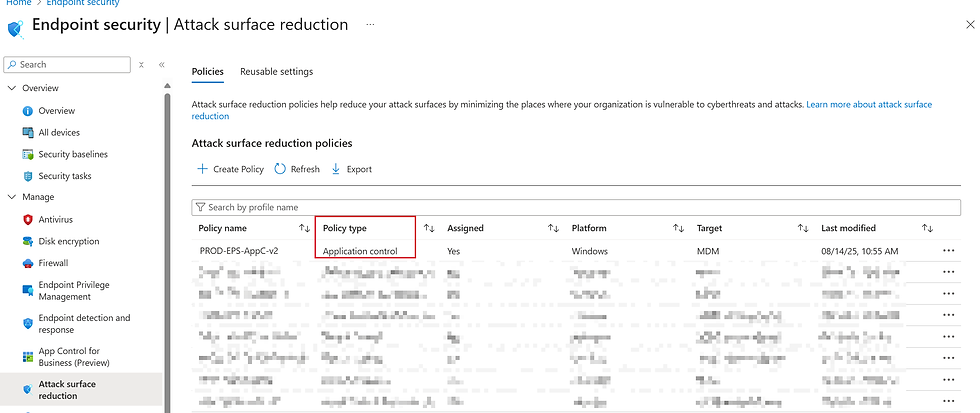980x413 pixels.
Task: Click MDM target cell
Action: [x=707, y=251]
